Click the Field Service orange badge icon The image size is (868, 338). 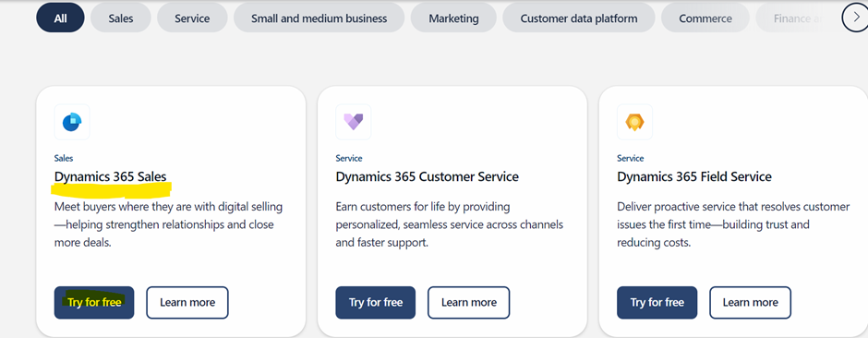coord(634,122)
